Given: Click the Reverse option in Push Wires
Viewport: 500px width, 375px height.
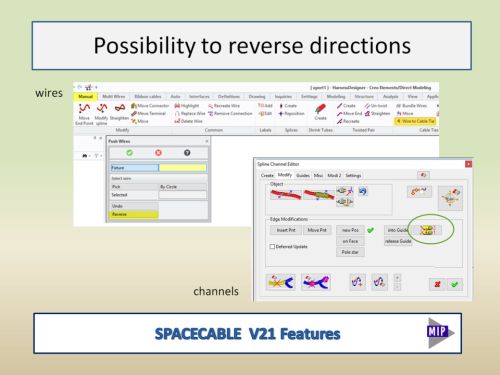Looking at the screenshot, I should (134, 214).
